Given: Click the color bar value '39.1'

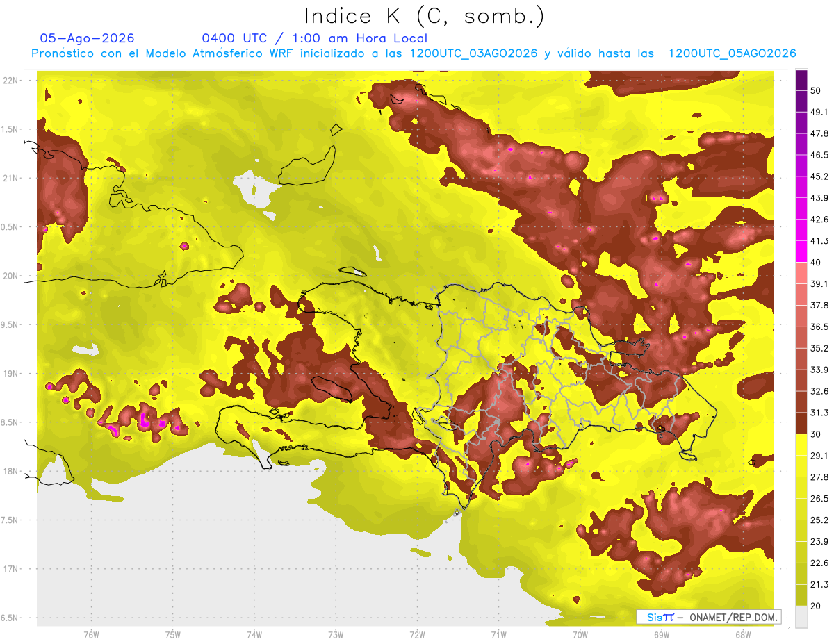Looking at the screenshot, I should point(819,283).
